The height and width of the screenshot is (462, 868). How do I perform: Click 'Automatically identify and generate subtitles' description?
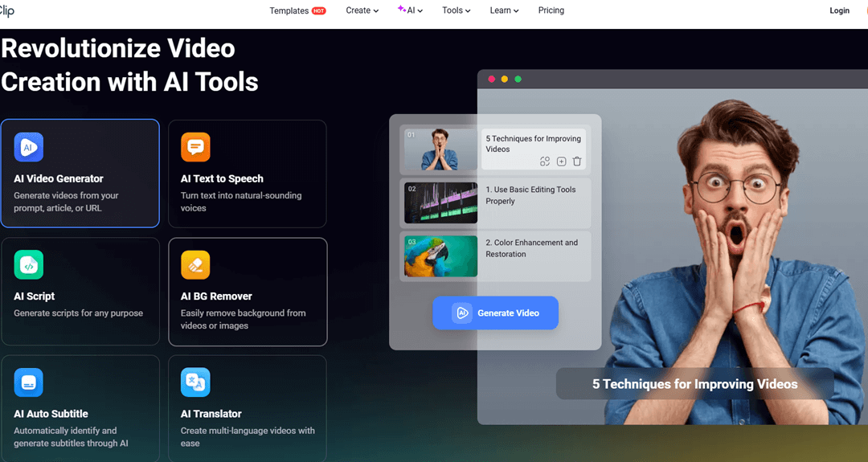pos(71,437)
